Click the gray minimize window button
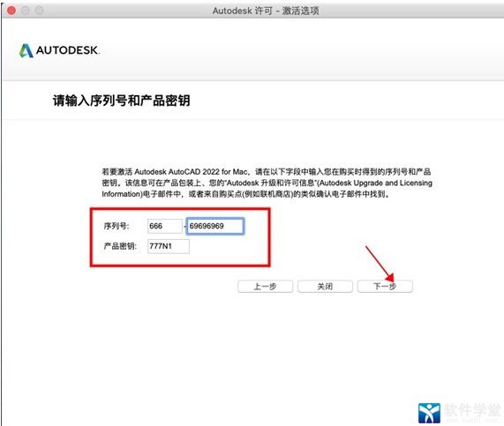This screenshot has width=504, height=426. [26, 11]
